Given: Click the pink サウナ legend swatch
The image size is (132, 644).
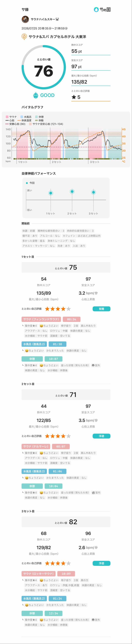Looking at the screenshot, I should click(7, 117).
